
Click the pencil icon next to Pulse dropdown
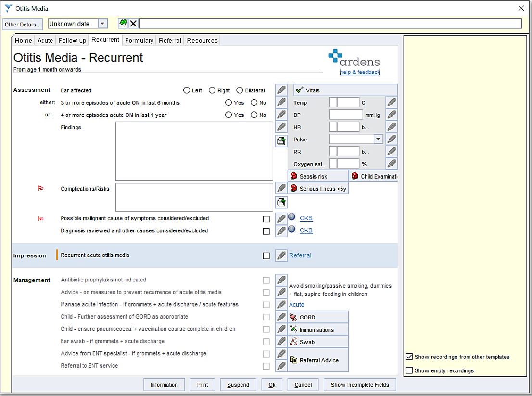click(392, 139)
